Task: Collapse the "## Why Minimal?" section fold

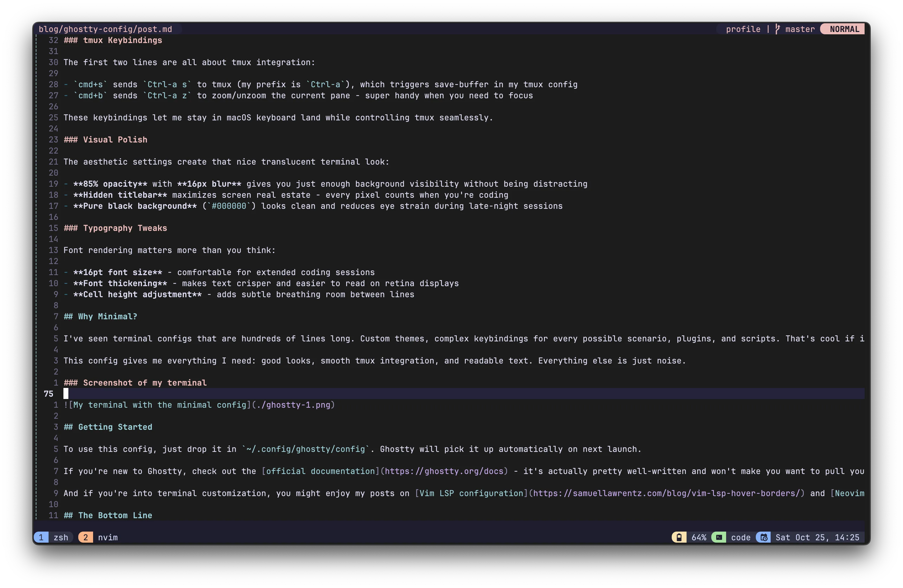Action: tap(37, 316)
